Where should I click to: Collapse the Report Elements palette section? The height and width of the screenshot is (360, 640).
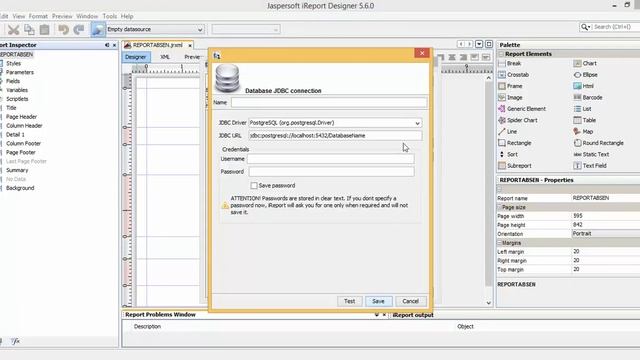(x=501, y=54)
